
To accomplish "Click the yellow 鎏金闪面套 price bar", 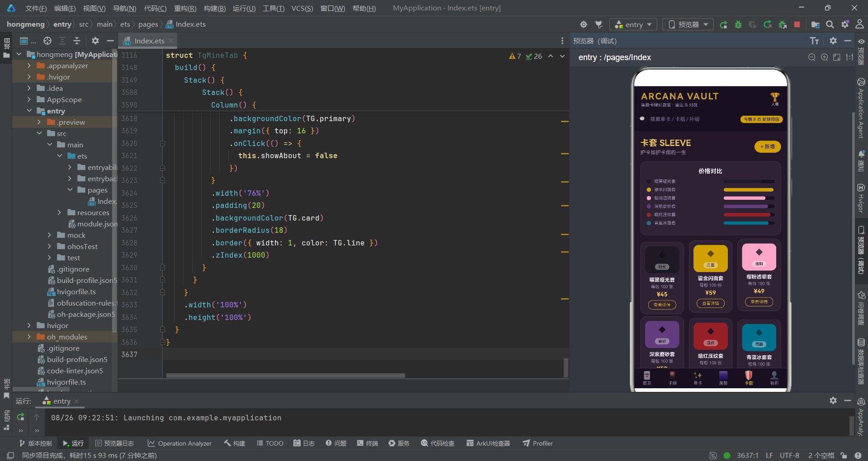I will (749, 190).
